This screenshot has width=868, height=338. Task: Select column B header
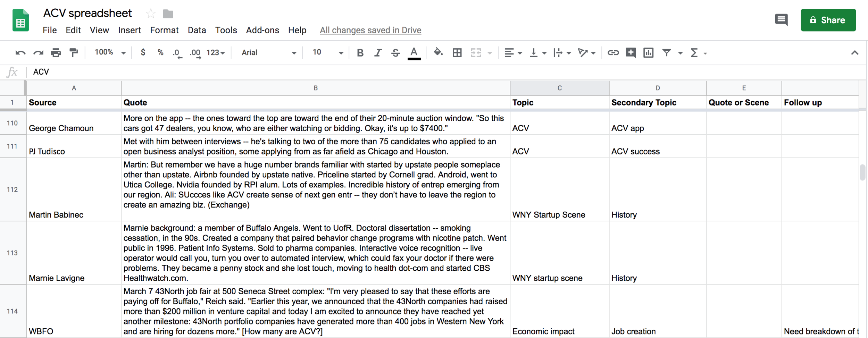(x=316, y=88)
